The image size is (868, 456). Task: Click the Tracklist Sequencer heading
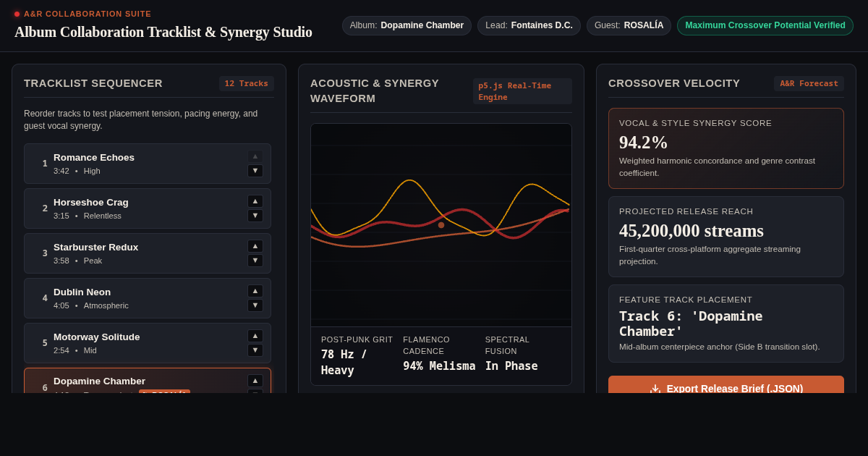point(93,83)
